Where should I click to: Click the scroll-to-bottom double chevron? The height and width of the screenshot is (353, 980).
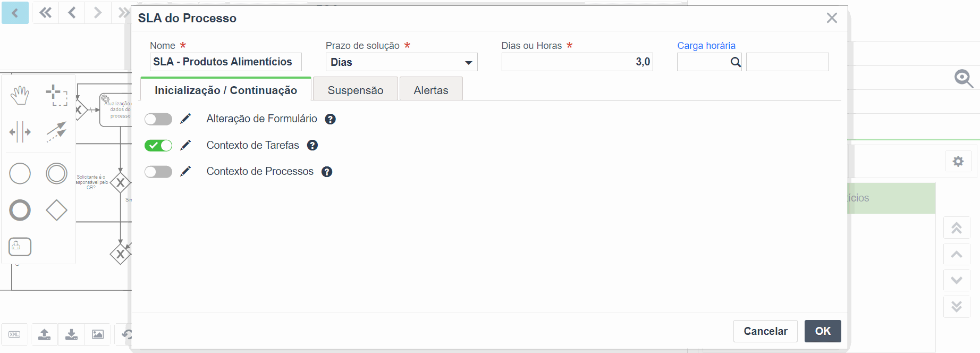click(x=957, y=306)
